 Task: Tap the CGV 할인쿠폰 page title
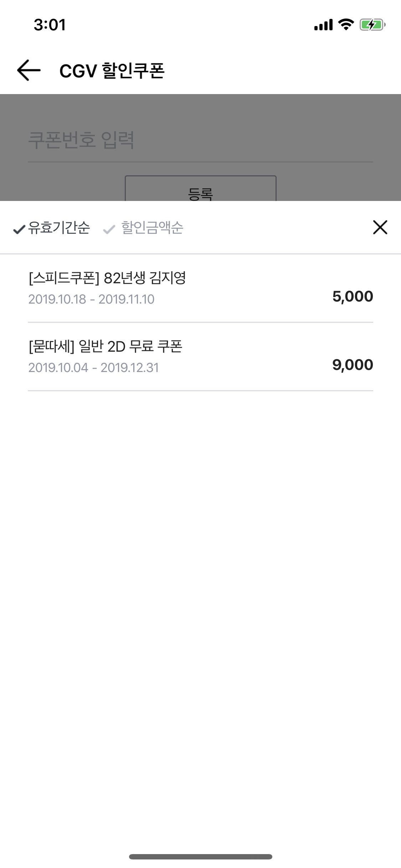pos(112,71)
